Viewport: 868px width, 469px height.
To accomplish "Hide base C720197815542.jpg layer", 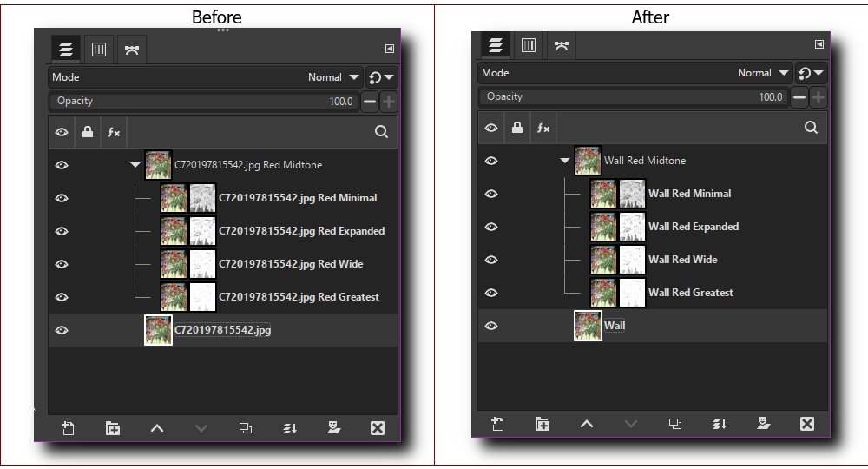I will (62, 330).
